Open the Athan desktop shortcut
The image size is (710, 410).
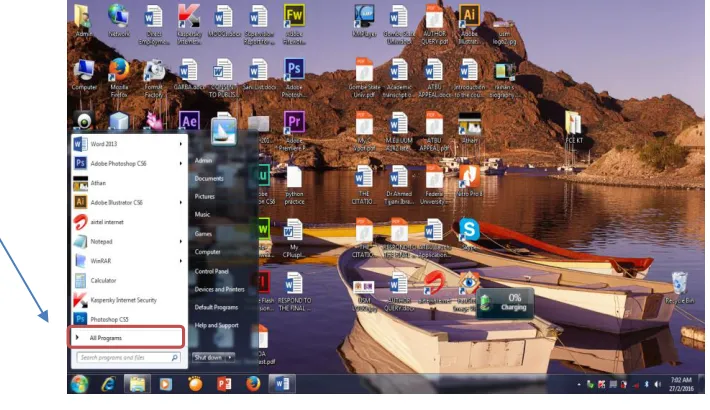tap(469, 128)
